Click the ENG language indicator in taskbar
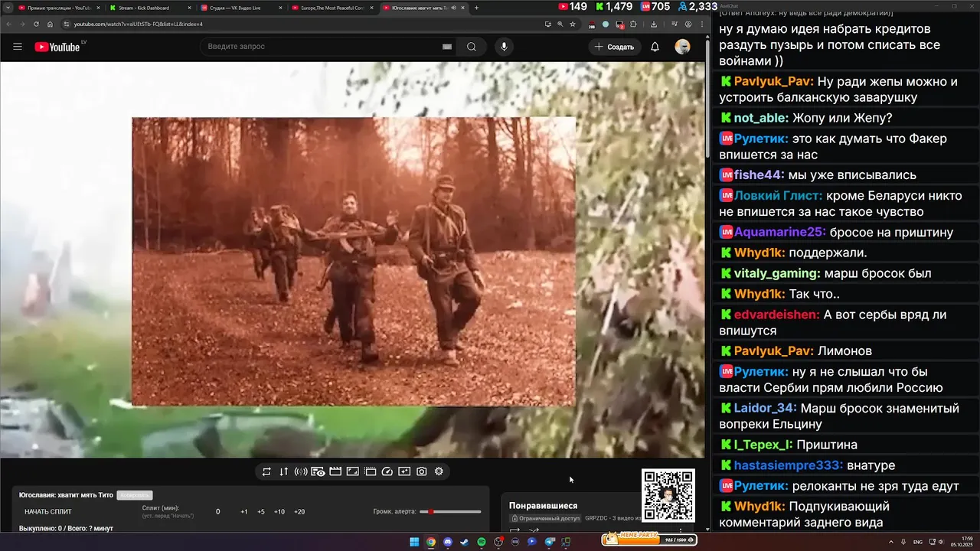 [x=918, y=542]
